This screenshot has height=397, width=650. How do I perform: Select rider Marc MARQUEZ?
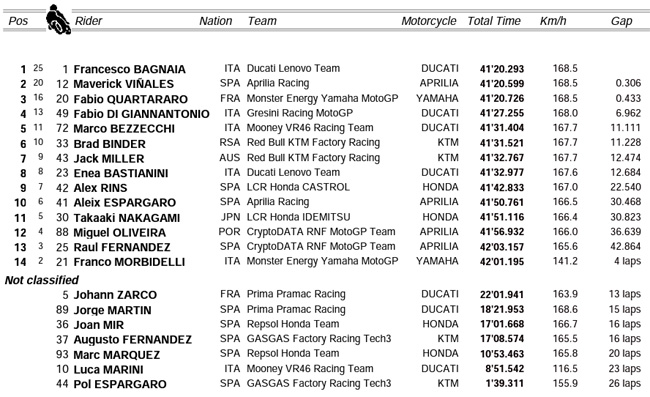point(116,355)
